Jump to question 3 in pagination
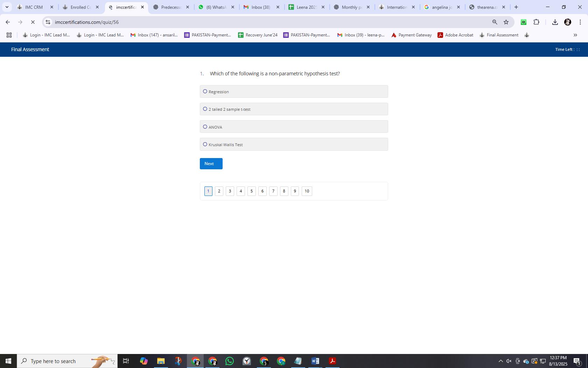Viewport: 588px width, 368px height. (x=230, y=191)
